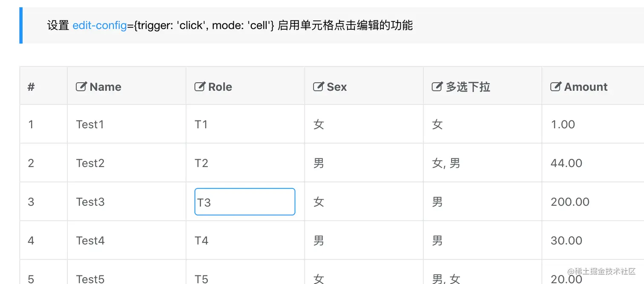The width and height of the screenshot is (644, 284).
Task: Open the Sex cell in row 3
Action: 319,202
